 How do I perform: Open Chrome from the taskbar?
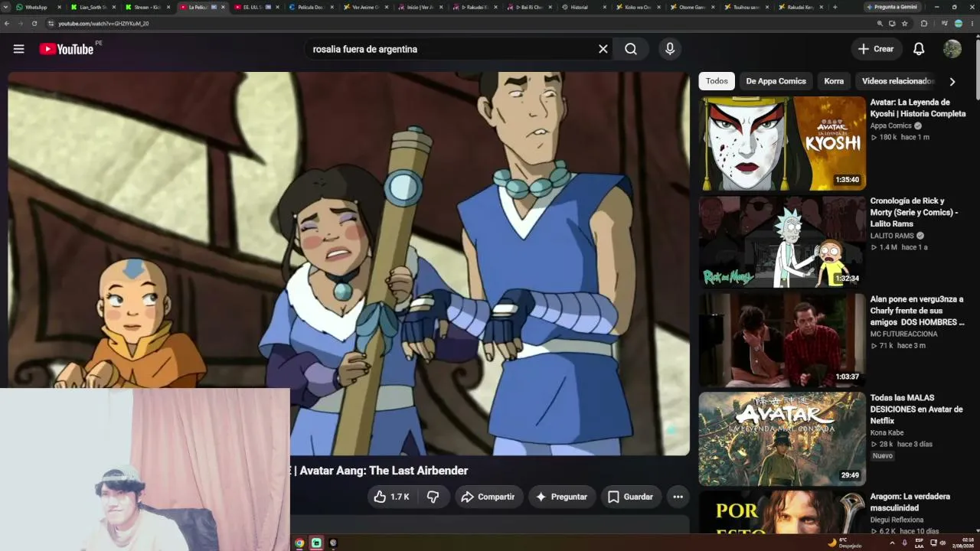tap(299, 543)
